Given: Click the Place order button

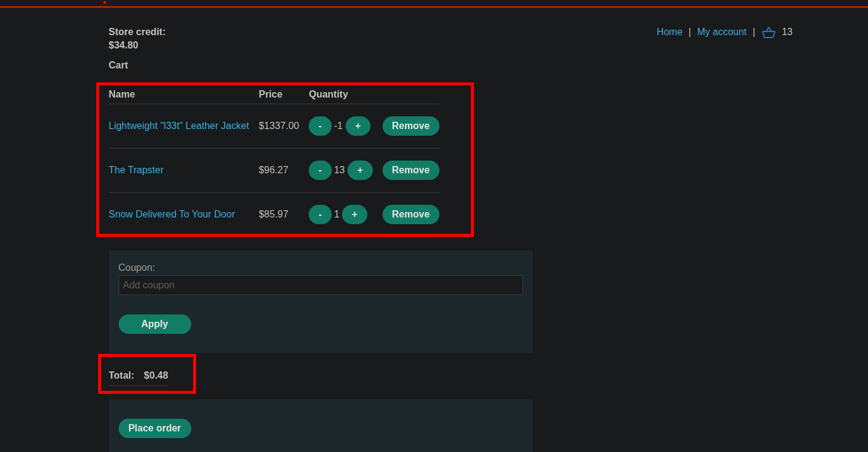Looking at the screenshot, I should [x=154, y=428].
